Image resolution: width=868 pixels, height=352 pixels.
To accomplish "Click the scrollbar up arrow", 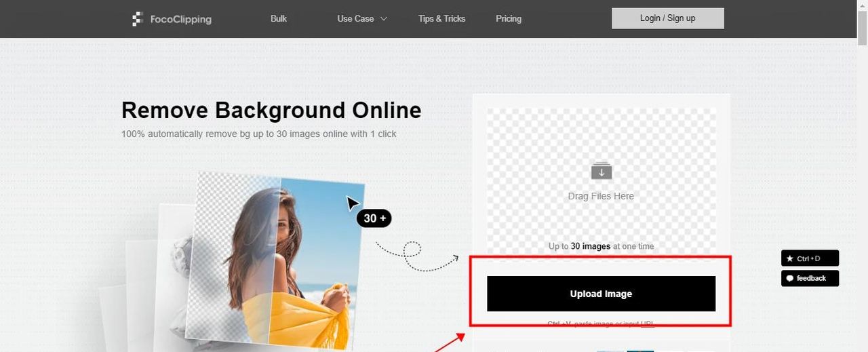I will pyautogui.click(x=863, y=4).
